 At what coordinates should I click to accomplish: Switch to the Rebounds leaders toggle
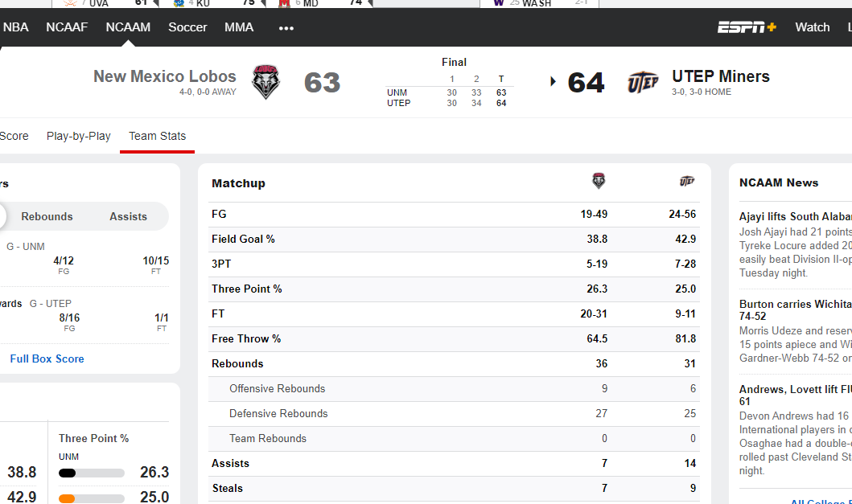click(x=47, y=217)
